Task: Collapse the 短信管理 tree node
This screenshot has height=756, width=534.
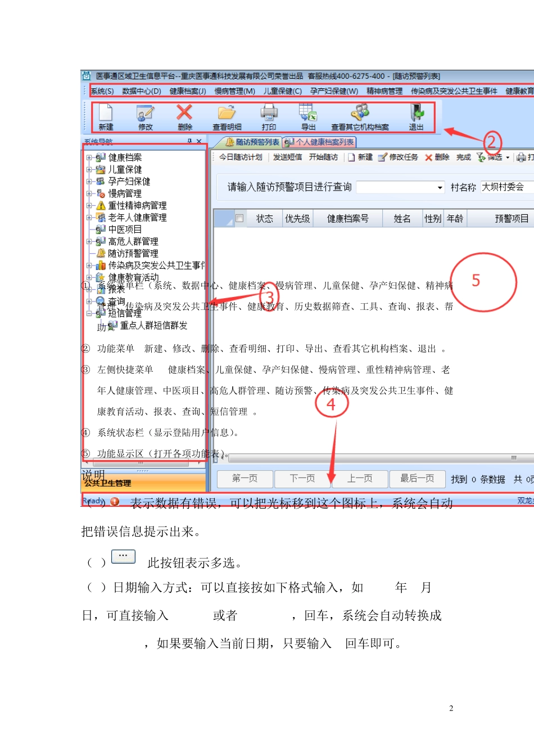Action: click(89, 313)
